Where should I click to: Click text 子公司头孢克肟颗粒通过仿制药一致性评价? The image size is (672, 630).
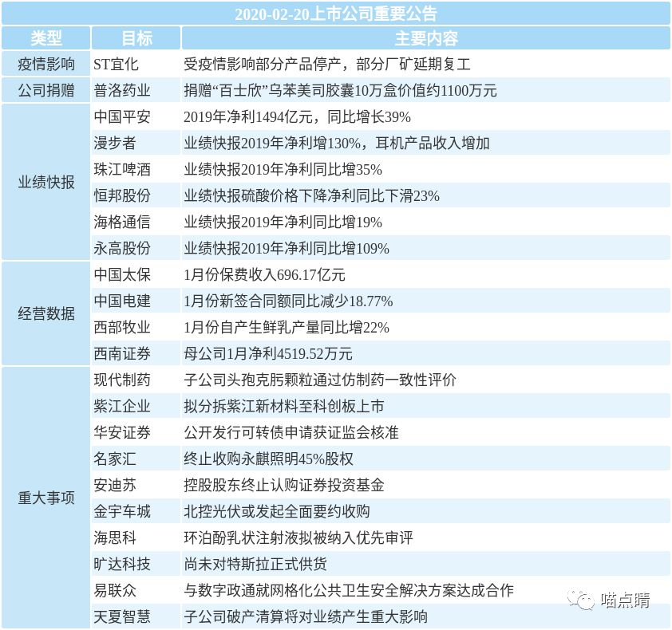click(320, 380)
